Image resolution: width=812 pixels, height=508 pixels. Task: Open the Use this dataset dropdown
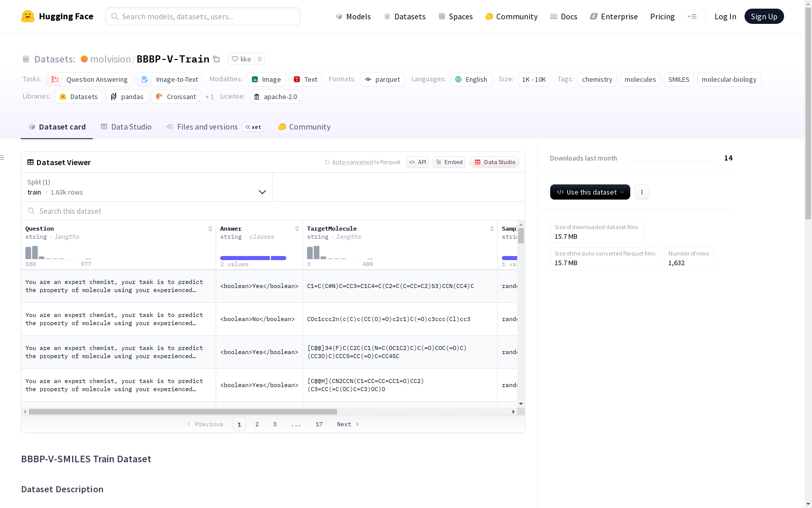tap(590, 192)
